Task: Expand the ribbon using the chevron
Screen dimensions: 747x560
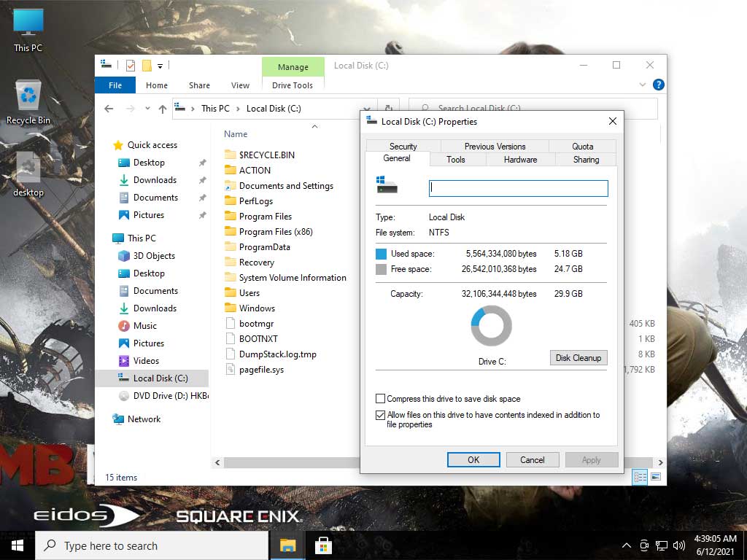Action: pyautogui.click(x=642, y=85)
